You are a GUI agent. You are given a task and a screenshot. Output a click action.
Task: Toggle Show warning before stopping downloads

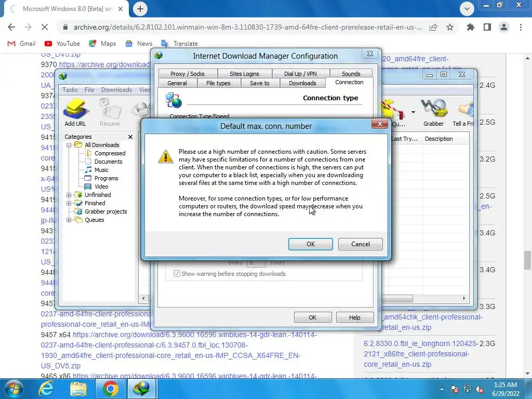click(177, 273)
